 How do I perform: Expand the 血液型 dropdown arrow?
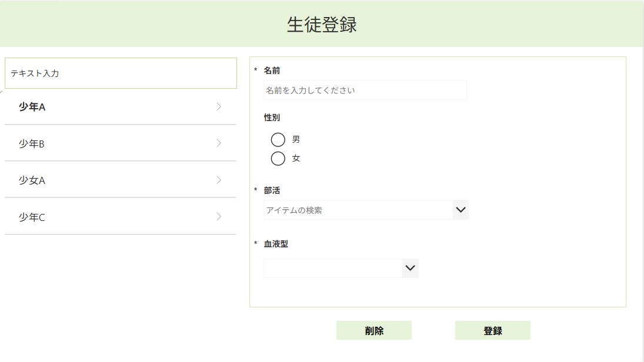point(411,268)
